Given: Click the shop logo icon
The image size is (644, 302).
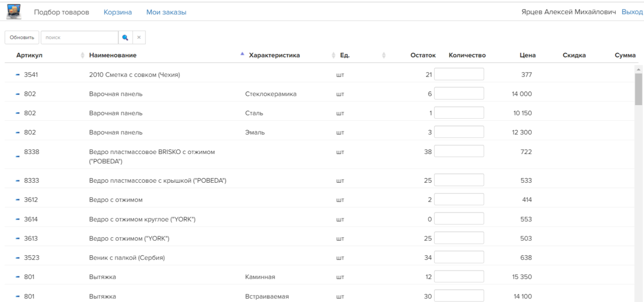Looking at the screenshot, I should coord(14,12).
